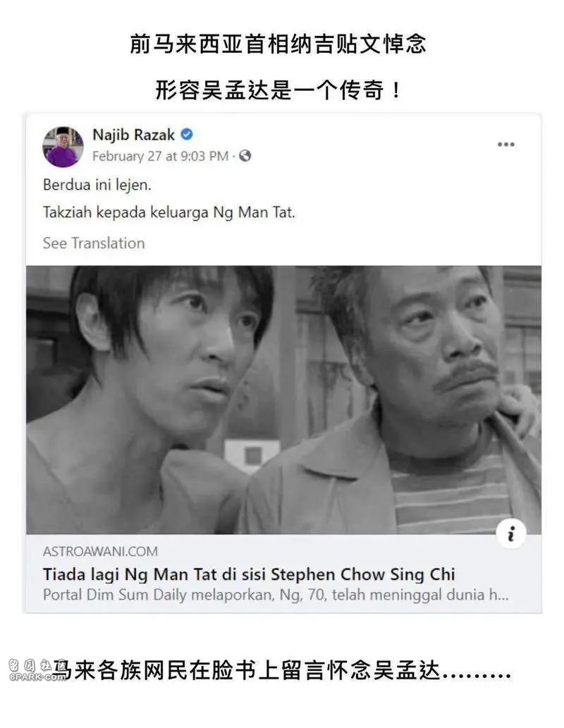
Task: Select the Berdua ini lejen post text
Action: click(x=97, y=185)
